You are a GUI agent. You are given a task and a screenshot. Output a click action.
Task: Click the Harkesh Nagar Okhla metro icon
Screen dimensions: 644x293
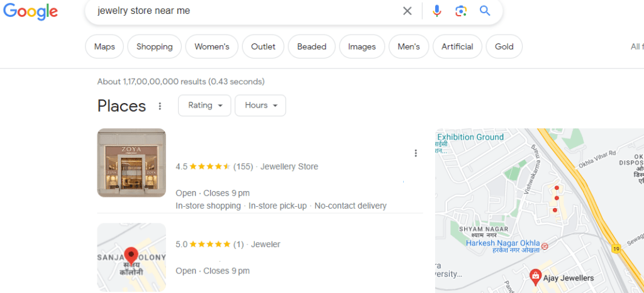pos(545,245)
